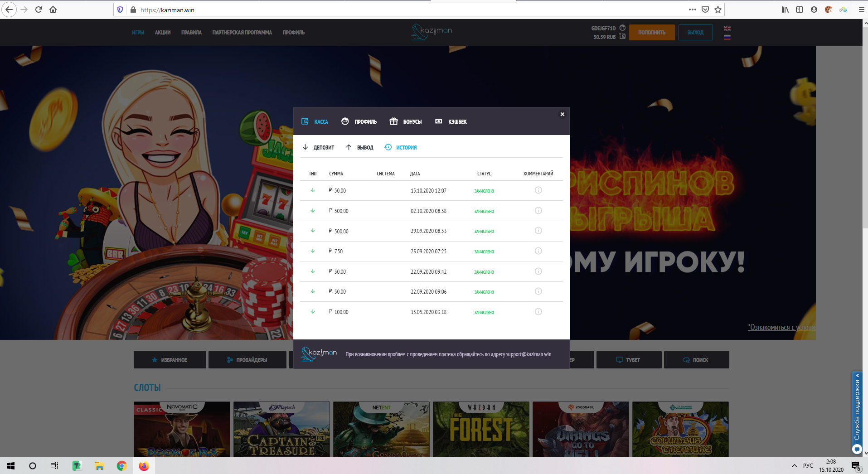Open the Gonzo's Quest NetEnt slot thumbnail
Viewport: 868px width, 474px height.
coord(381,429)
